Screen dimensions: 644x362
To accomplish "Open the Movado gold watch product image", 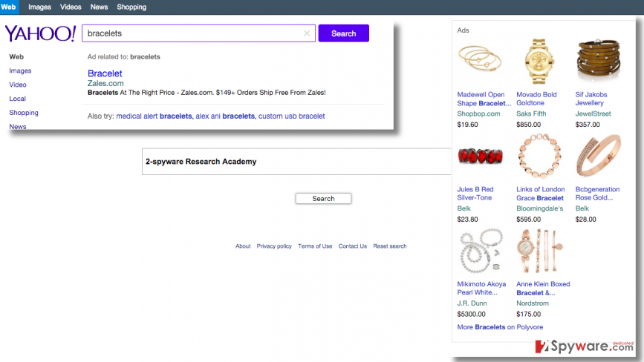I will click(539, 62).
